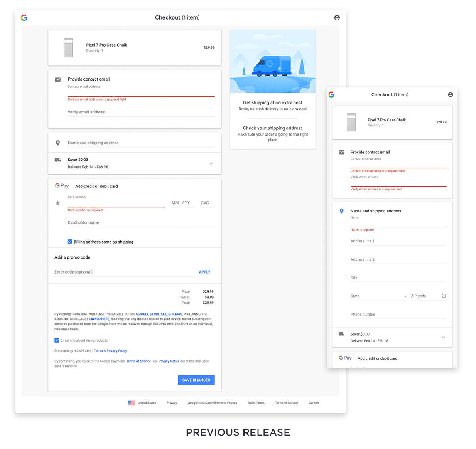Screen dimensions: 476x449
Task: Click the MM expiry month field
Action: (x=176, y=203)
